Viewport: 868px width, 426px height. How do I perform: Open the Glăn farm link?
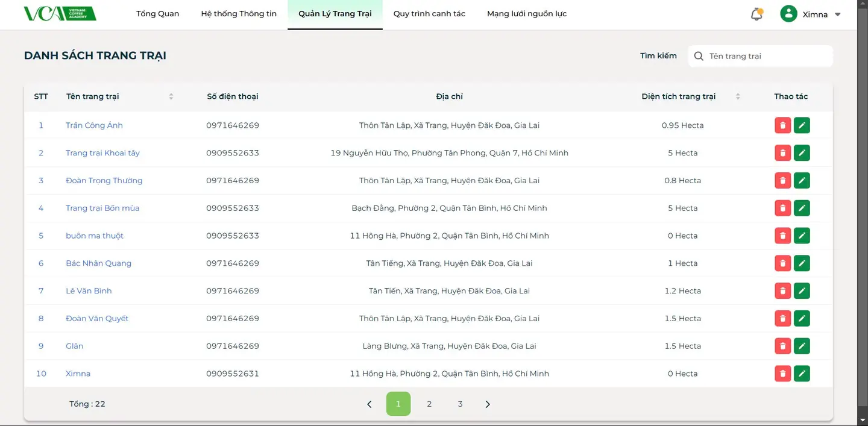pos(75,346)
